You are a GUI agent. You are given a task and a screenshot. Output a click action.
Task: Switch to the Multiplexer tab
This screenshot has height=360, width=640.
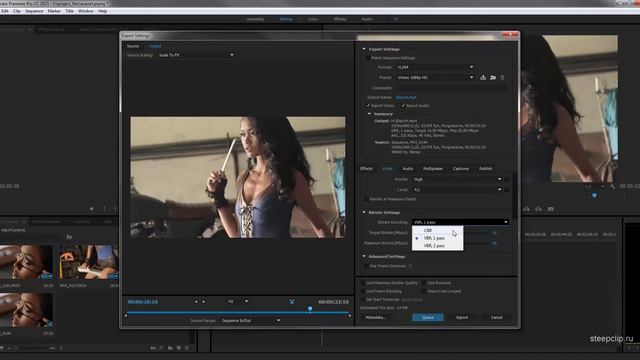433,169
